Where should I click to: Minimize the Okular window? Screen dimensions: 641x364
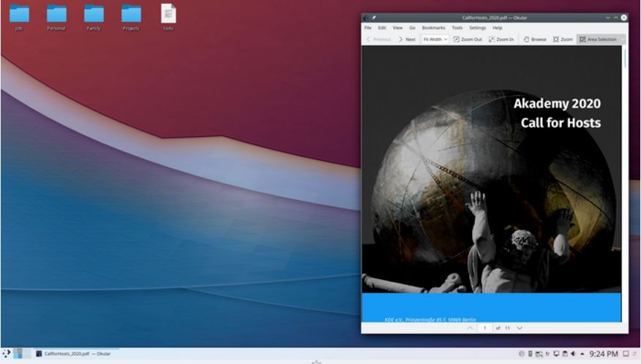(608, 18)
